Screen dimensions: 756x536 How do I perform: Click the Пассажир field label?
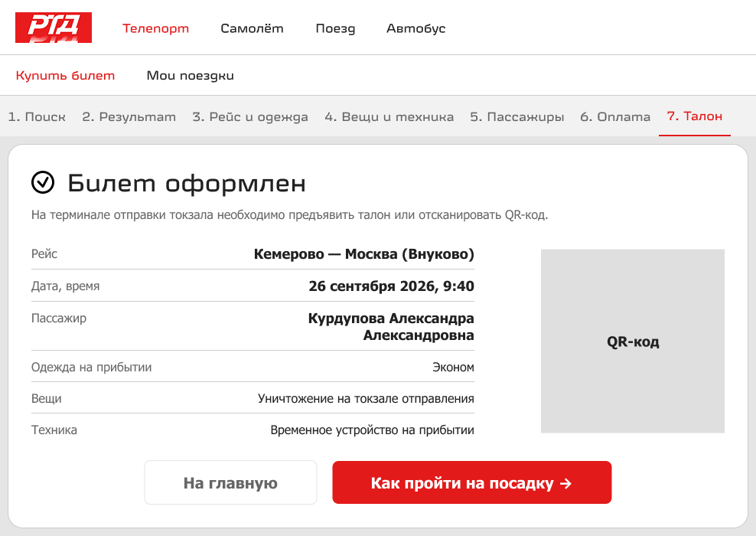(x=59, y=319)
